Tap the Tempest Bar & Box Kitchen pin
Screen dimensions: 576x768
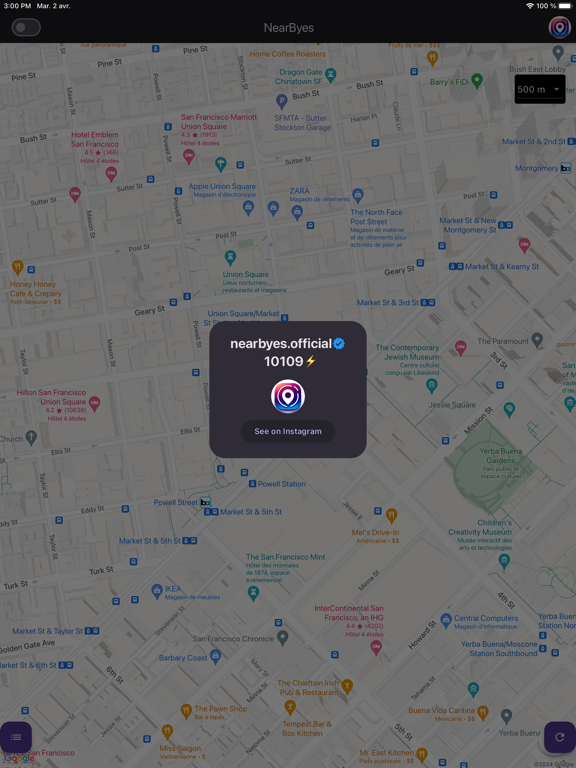(x=290, y=707)
